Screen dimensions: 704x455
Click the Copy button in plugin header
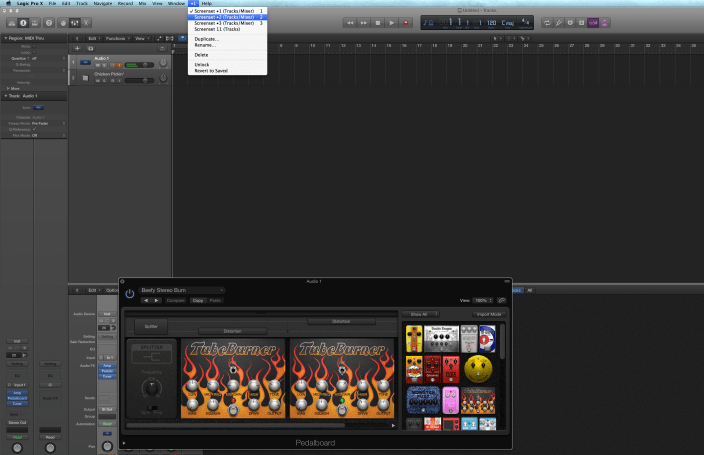197,300
